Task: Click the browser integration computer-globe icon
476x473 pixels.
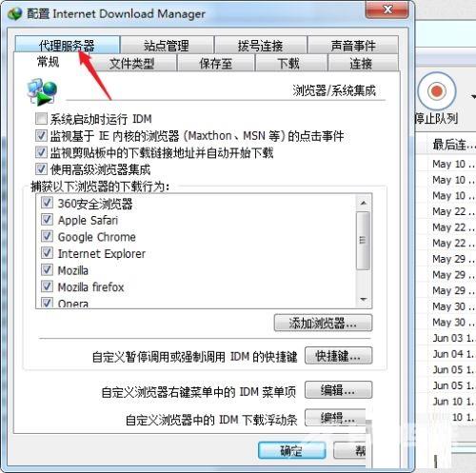Action: coord(43,91)
